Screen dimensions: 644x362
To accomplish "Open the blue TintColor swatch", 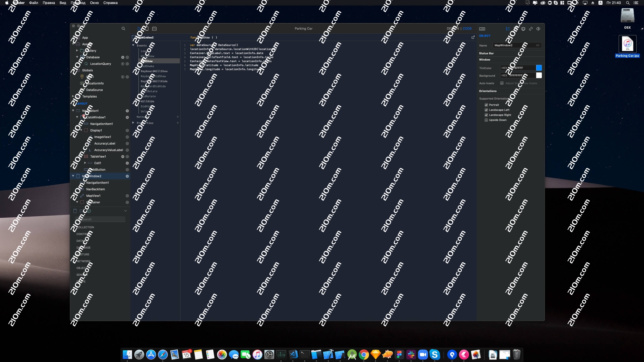I will point(539,68).
